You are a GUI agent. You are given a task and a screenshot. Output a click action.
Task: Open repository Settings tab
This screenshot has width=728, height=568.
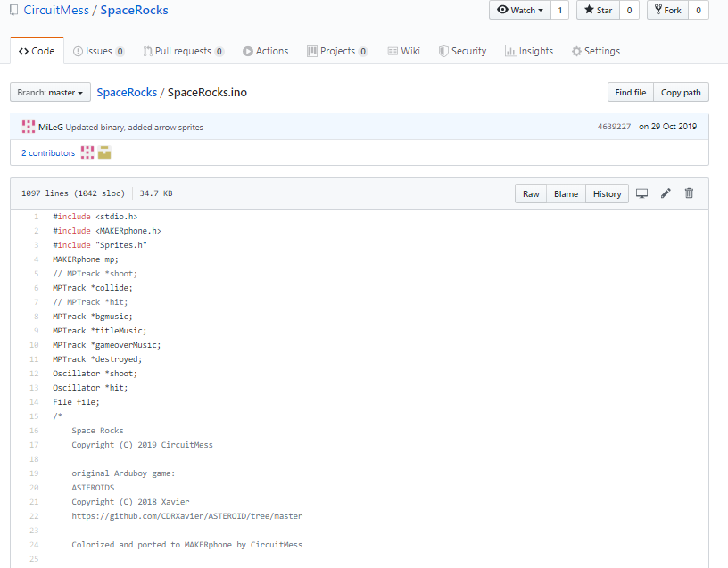tap(596, 51)
